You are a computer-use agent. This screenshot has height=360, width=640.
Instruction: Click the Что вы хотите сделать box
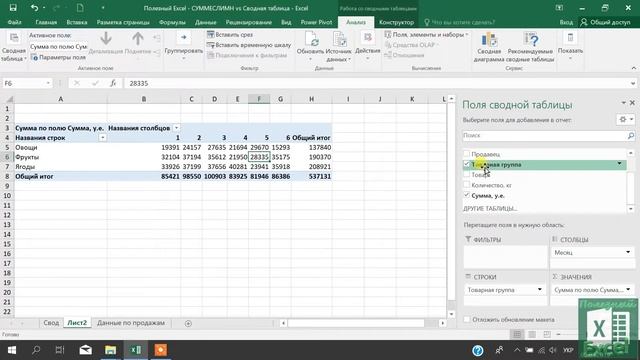coord(460,22)
